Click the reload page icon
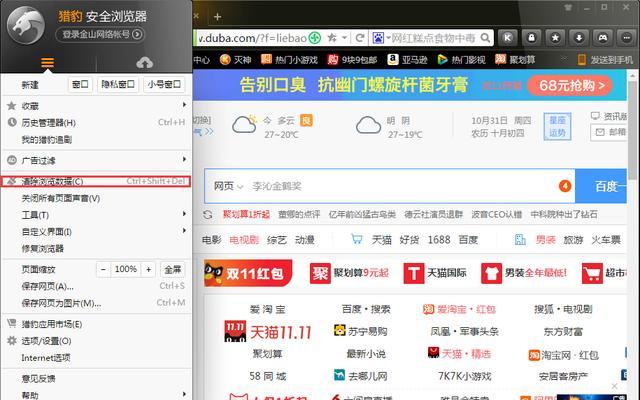This screenshot has height=400, width=640. click(x=360, y=38)
